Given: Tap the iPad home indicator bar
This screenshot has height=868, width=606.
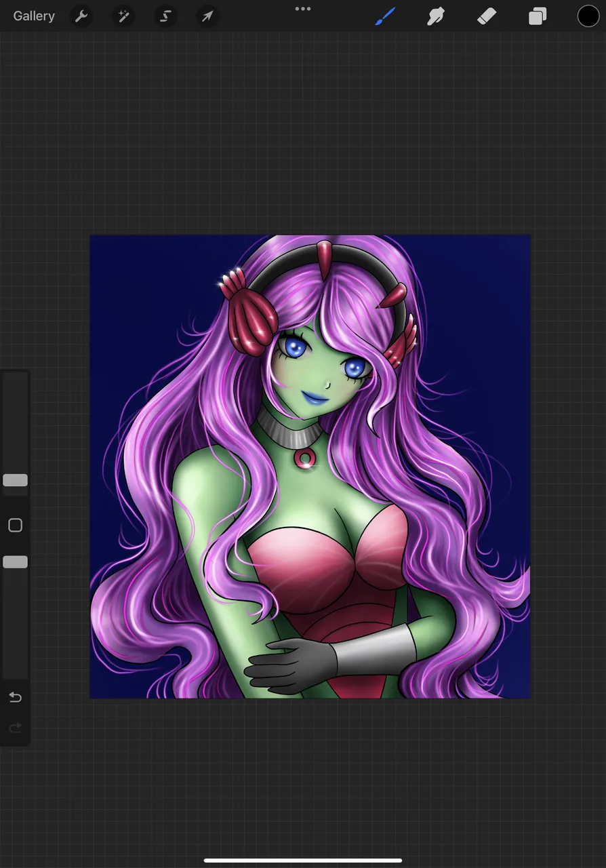Looking at the screenshot, I should tap(303, 861).
